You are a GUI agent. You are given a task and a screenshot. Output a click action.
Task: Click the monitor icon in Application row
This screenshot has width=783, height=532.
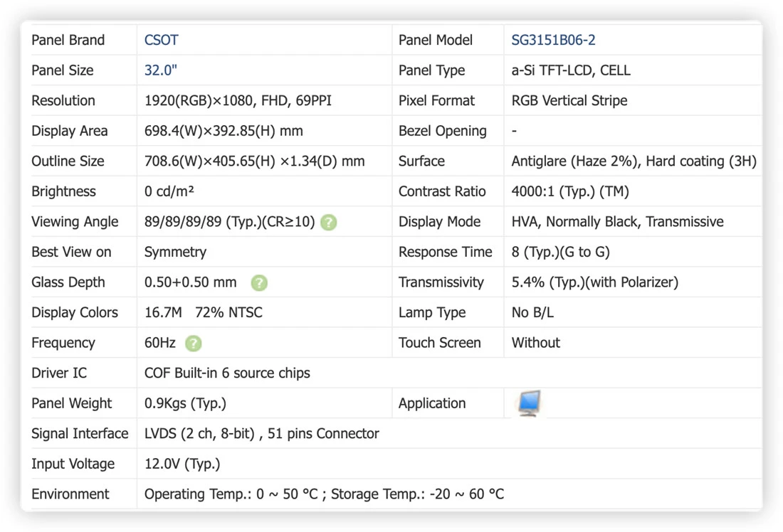tap(530, 403)
